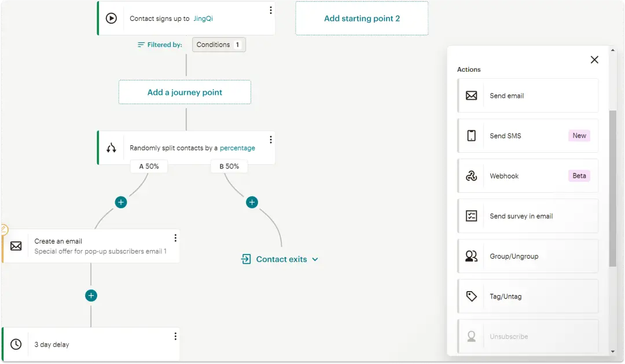Viewport: 625px width, 364px height.
Task: Open the options menu for 3 day delay
Action: (x=175, y=336)
